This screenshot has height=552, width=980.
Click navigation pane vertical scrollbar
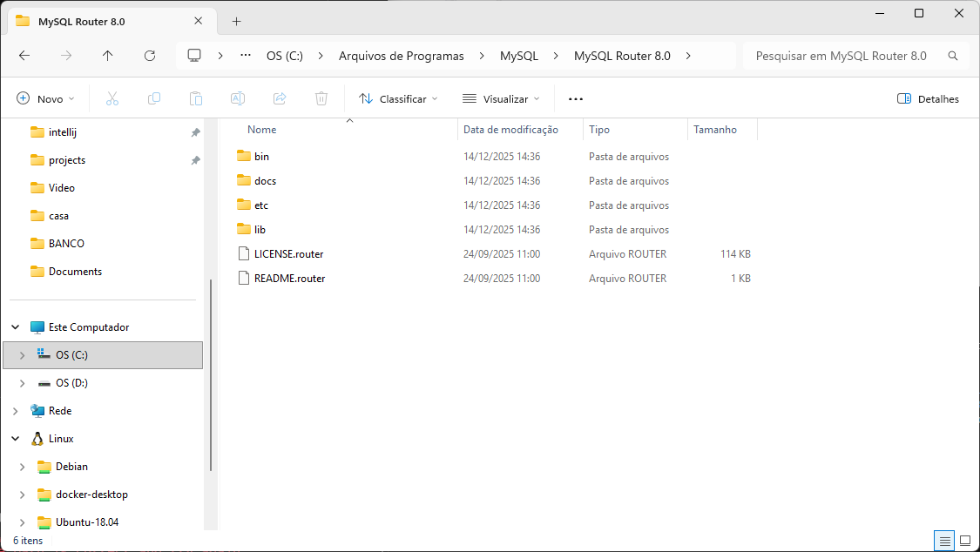[x=212, y=374]
